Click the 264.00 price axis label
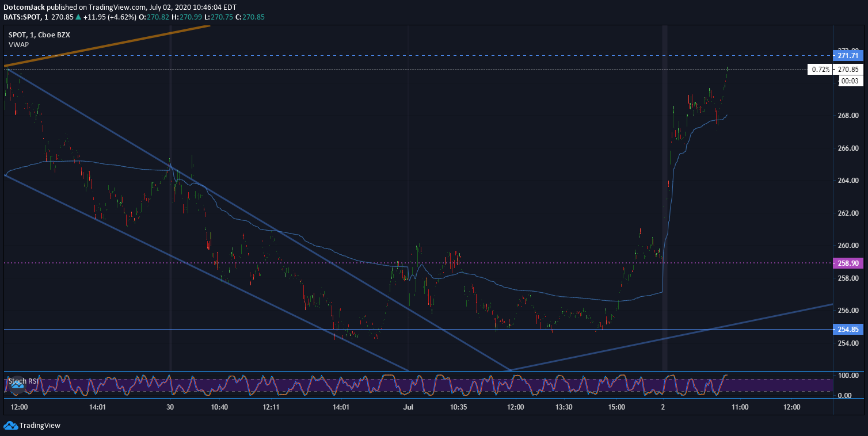 coord(848,181)
